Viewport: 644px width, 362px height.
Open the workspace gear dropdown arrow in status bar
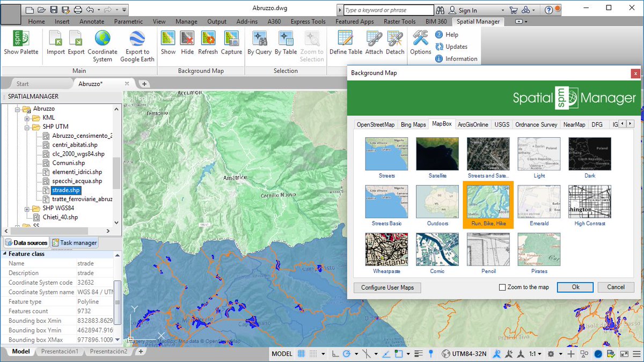pyautogui.click(x=561, y=354)
